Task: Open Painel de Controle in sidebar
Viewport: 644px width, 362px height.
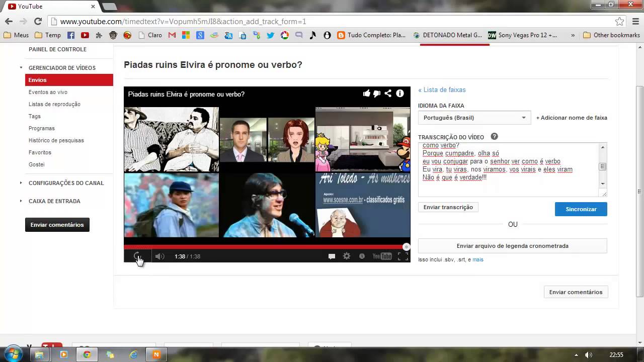Action: [57, 49]
